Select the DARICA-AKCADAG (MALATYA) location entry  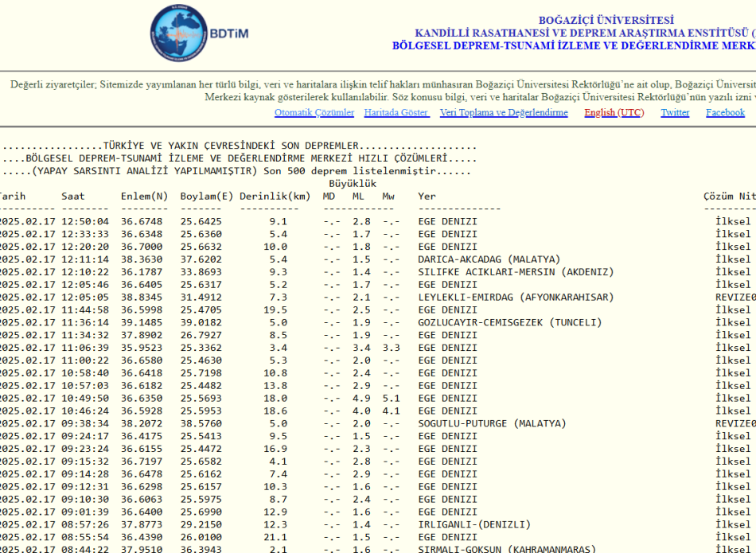(489, 259)
